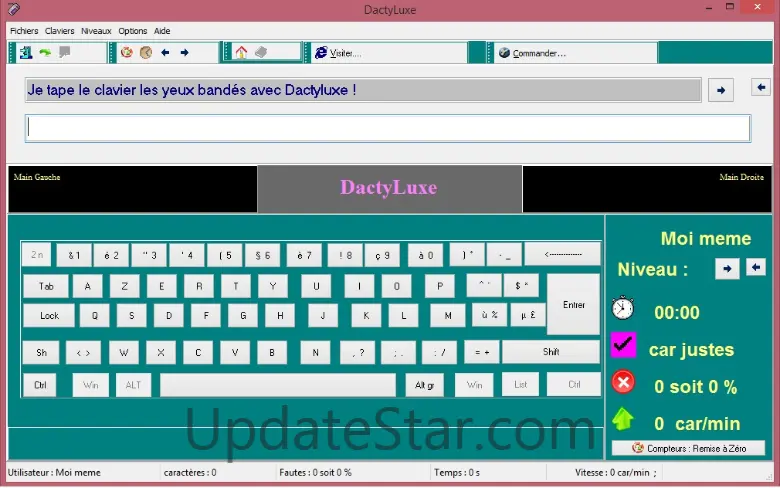The height and width of the screenshot is (488, 780).
Task: Decrease Niveau with the left arrow
Action: (x=756, y=268)
